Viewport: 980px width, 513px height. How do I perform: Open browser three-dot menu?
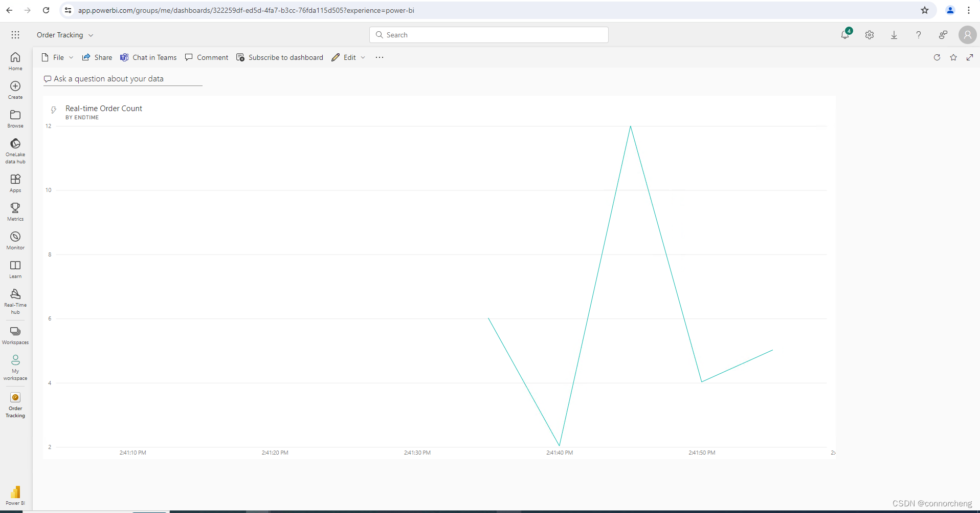click(969, 10)
